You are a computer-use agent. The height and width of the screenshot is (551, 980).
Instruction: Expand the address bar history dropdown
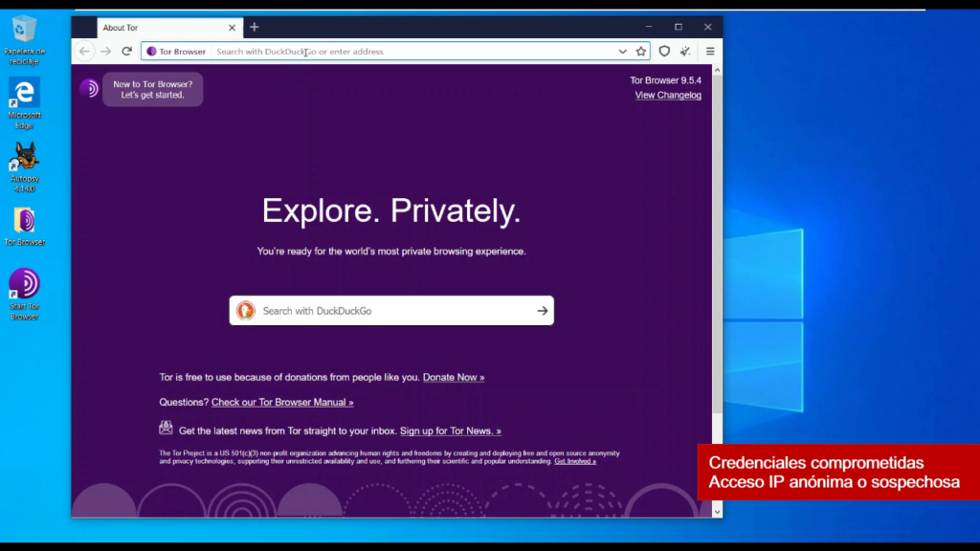point(622,52)
